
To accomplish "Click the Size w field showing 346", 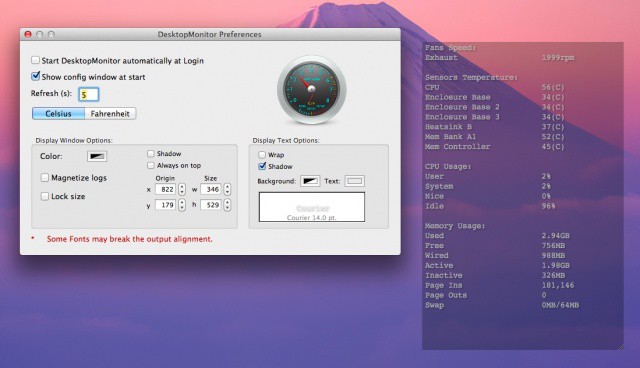I will (x=211, y=189).
